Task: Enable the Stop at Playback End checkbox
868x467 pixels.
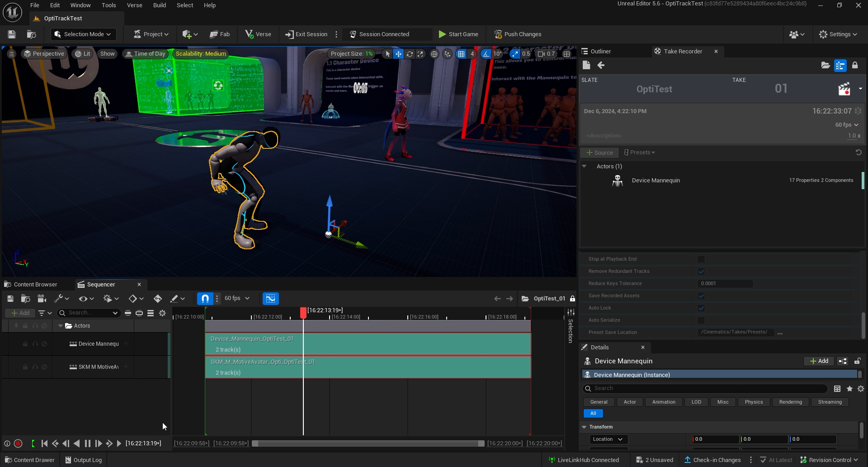Action: (701, 259)
